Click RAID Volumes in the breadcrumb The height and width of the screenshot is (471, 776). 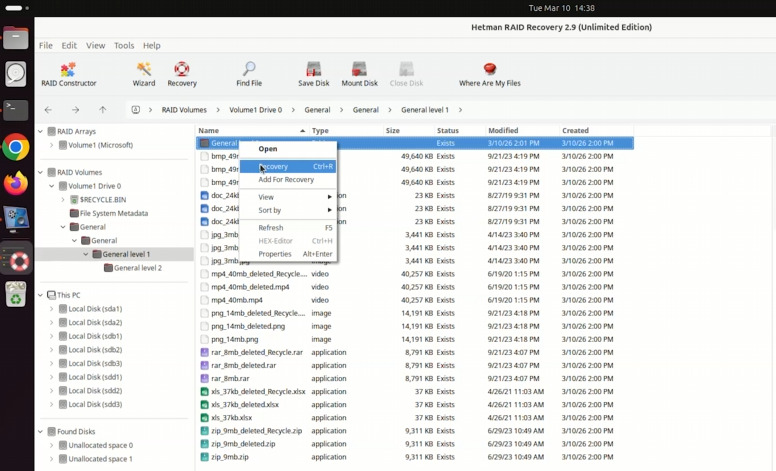(x=184, y=110)
